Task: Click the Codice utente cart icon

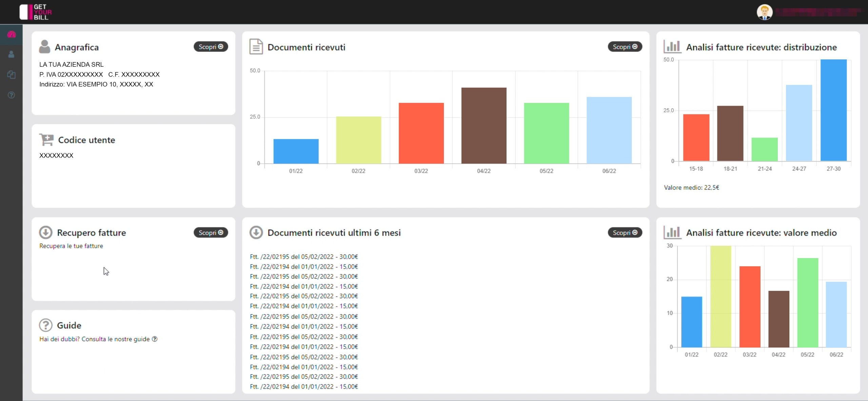Action: click(x=46, y=140)
